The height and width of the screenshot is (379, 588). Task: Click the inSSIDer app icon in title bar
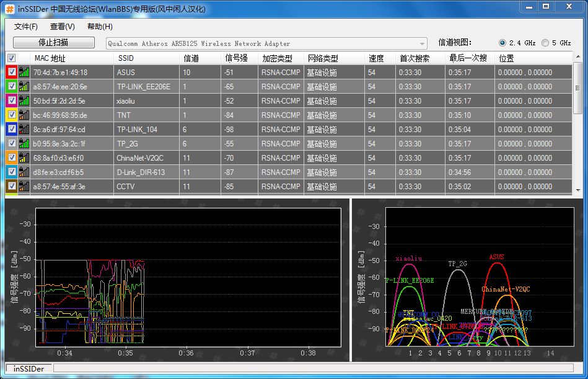click(10, 9)
